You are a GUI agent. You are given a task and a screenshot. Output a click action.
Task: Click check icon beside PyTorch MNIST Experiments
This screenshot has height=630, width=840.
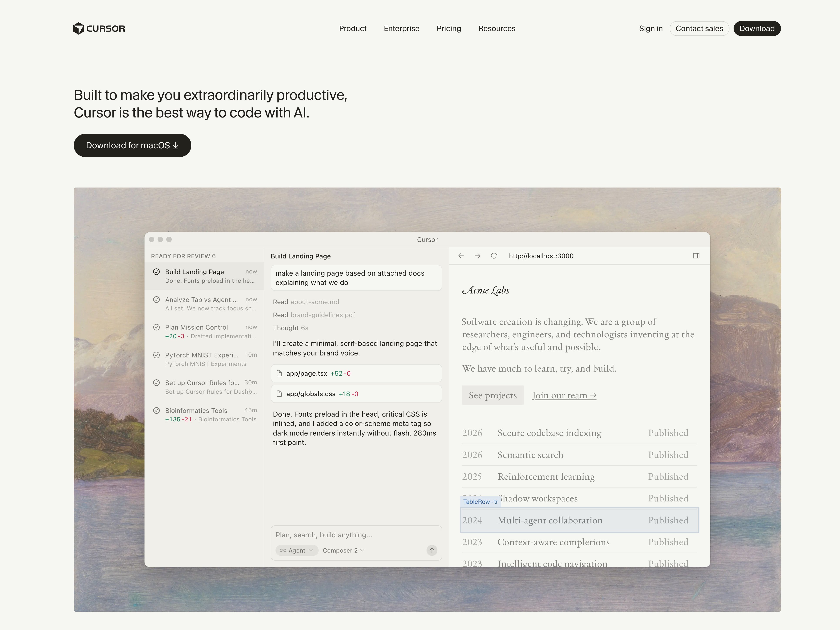click(156, 355)
